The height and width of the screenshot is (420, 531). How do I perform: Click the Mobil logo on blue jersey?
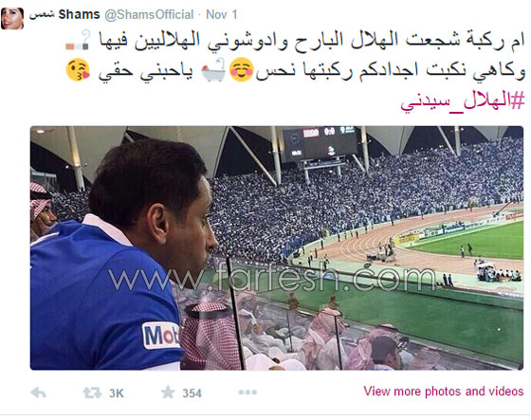coord(161,336)
